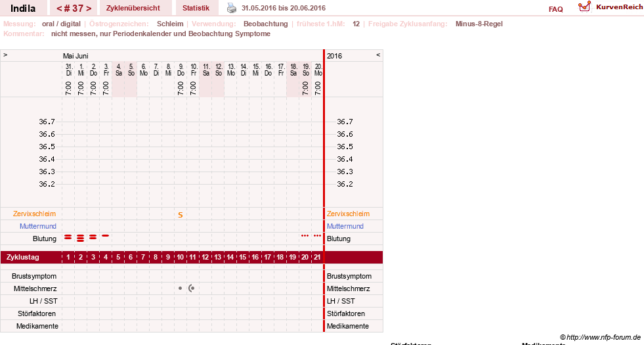Screen dimensions: 644x345
Task: Click the 4. Sa weekend date header
Action: click(118, 70)
